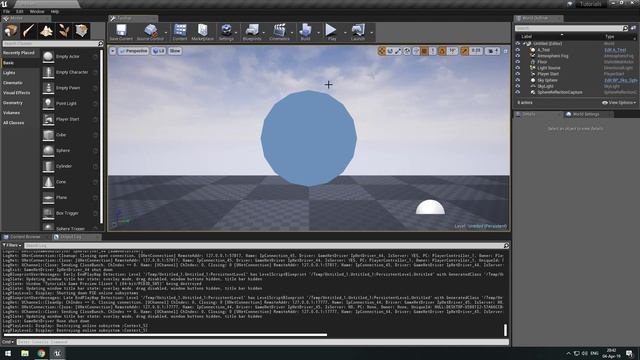Click the Play button in toolbar
Viewport: 640px width, 360px height.
[331, 32]
